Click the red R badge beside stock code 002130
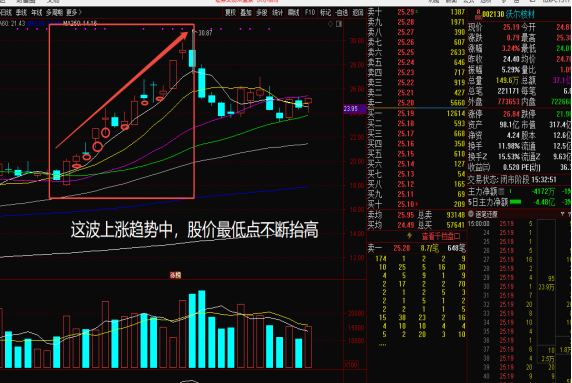Image resolution: width=572 pixels, height=383 pixels. (478, 14)
